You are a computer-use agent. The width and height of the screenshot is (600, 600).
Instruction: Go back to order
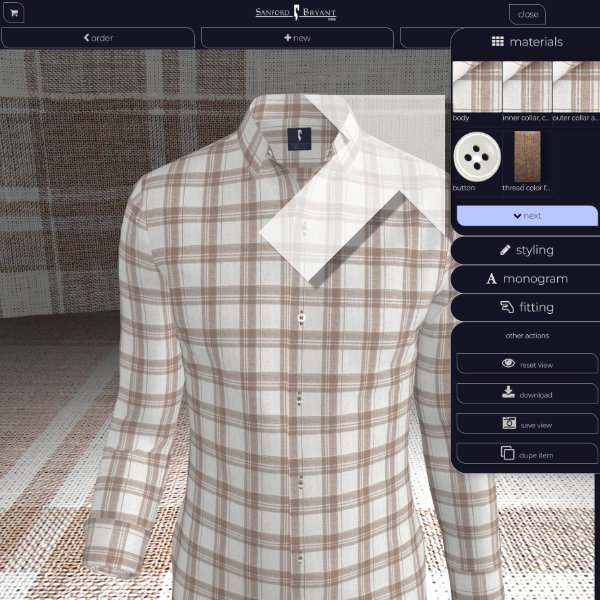coord(98,38)
